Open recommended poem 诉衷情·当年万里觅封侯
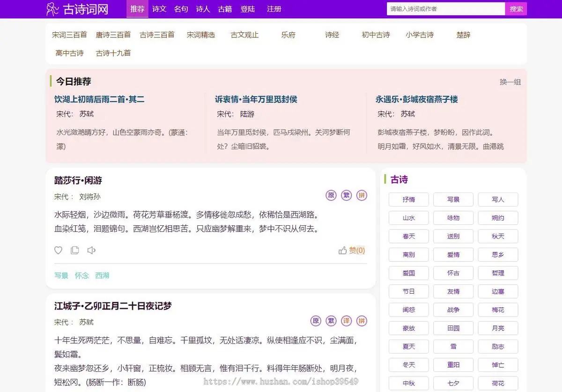This screenshot has width=562, height=392. point(256,99)
